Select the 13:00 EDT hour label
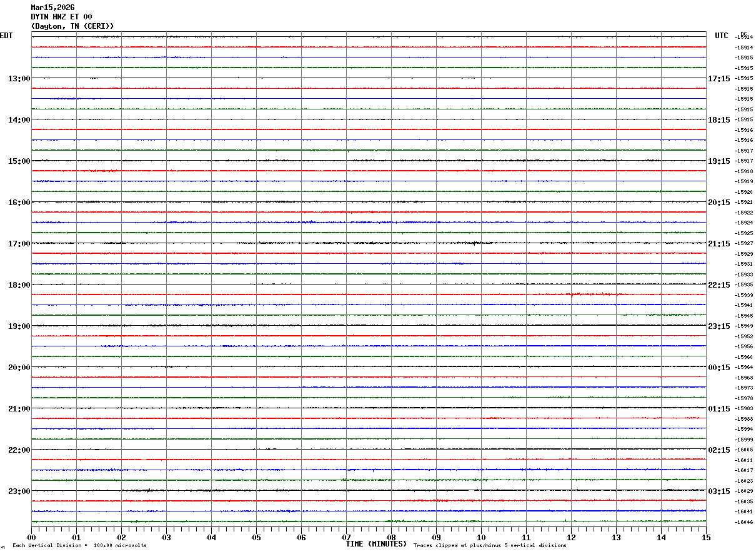756x554 pixels. [x=19, y=79]
